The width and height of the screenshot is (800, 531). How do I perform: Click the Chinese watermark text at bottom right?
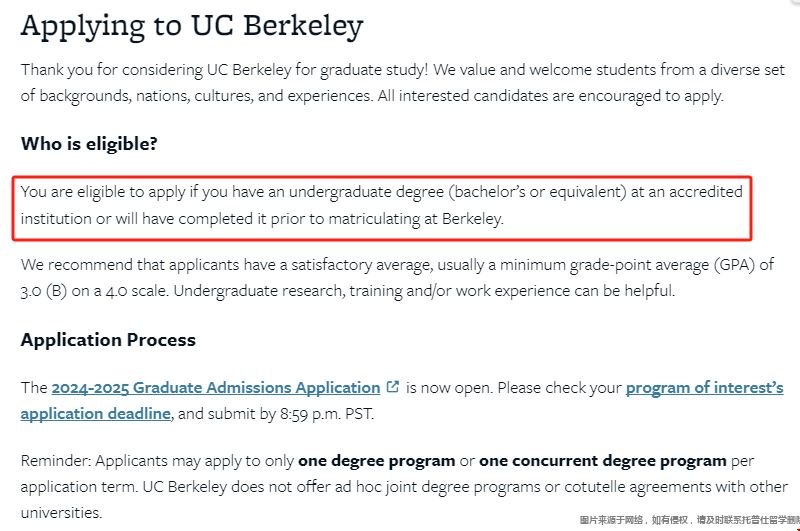(x=689, y=520)
